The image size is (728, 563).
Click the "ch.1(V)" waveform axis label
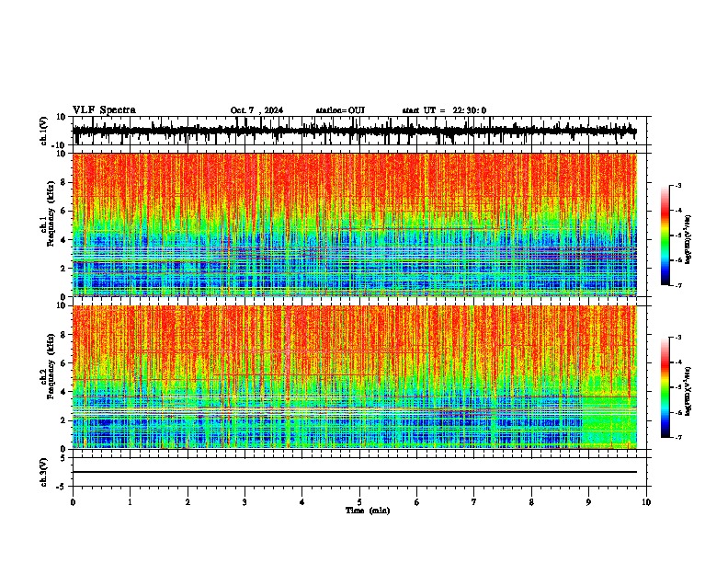tap(44, 131)
